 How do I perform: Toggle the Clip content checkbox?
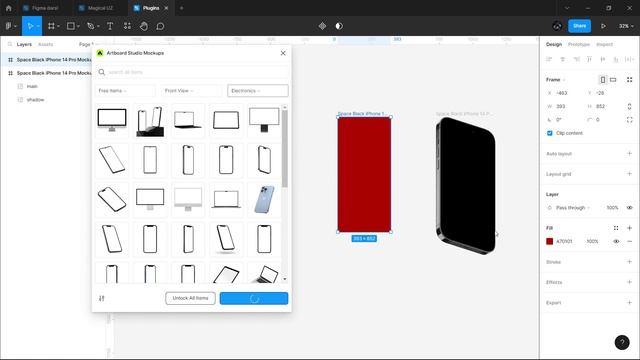point(549,133)
